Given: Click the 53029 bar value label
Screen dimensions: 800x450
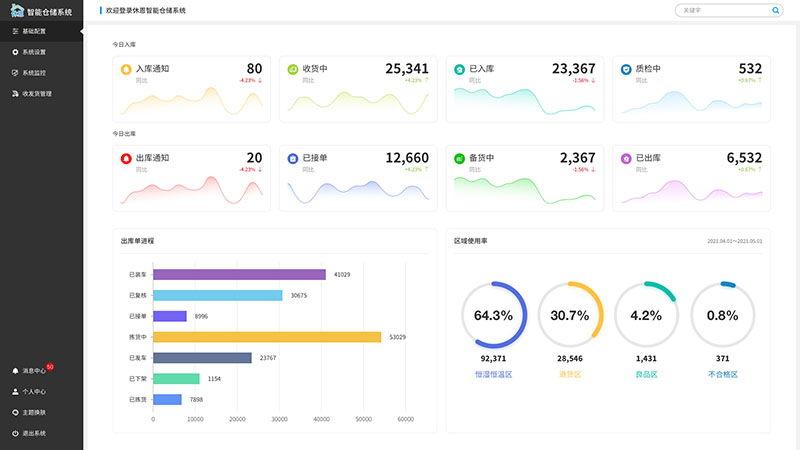Looking at the screenshot, I should click(x=397, y=337).
